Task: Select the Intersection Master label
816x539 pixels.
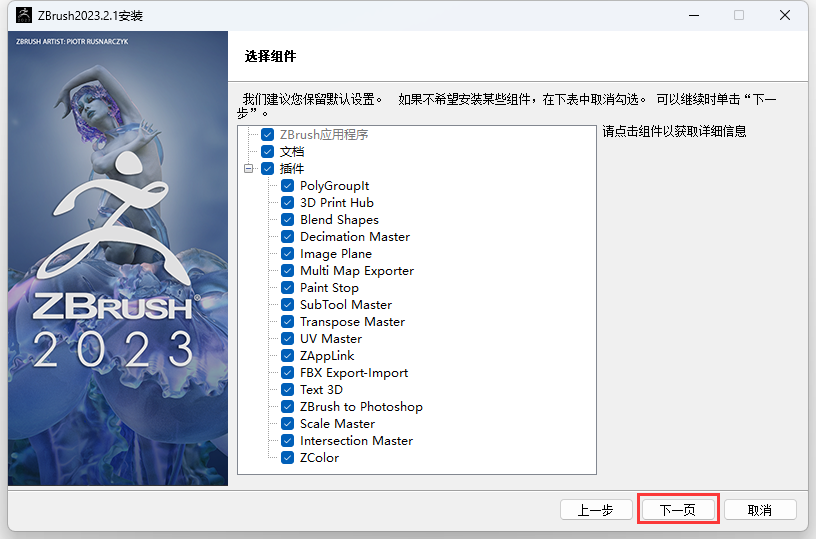Action: pyautogui.click(x=356, y=441)
